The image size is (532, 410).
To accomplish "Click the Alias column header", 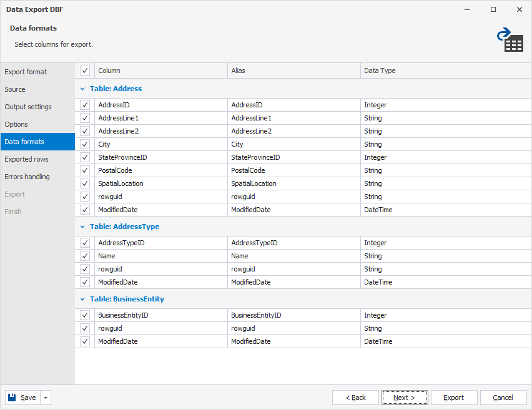I will [x=294, y=71].
